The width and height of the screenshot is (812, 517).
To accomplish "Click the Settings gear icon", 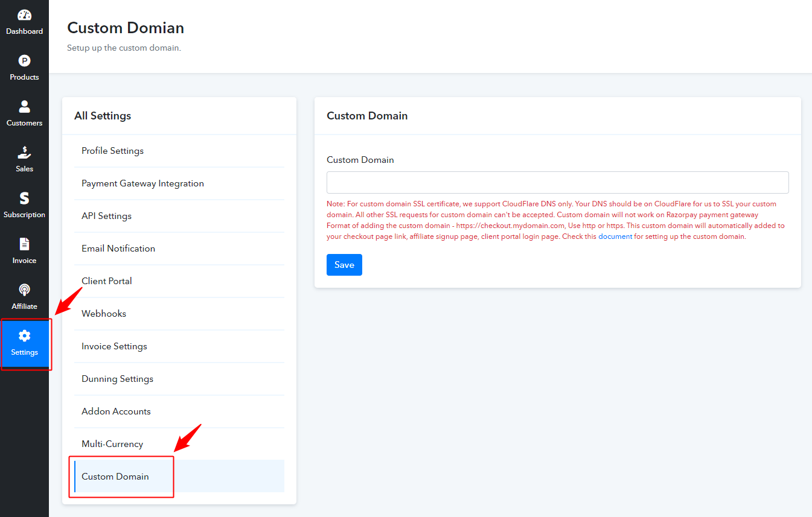I will [24, 336].
